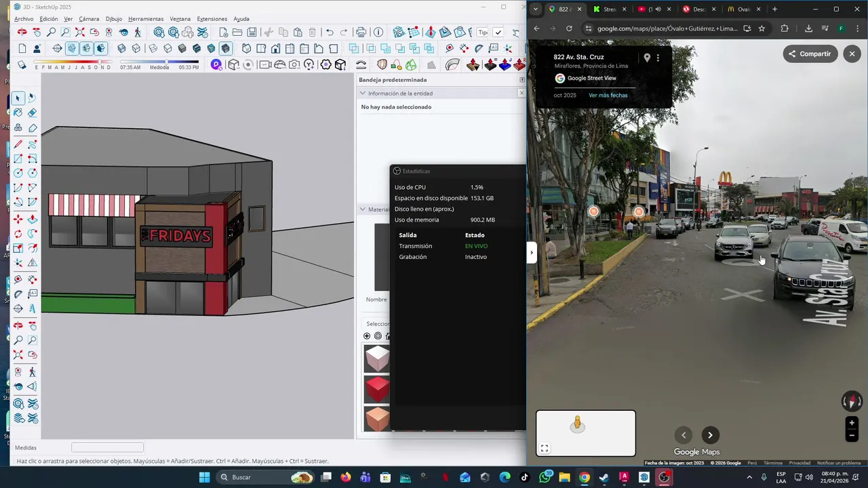Click the zoom in plus on Street View
Viewport: 868px width, 488px height.
click(852, 423)
